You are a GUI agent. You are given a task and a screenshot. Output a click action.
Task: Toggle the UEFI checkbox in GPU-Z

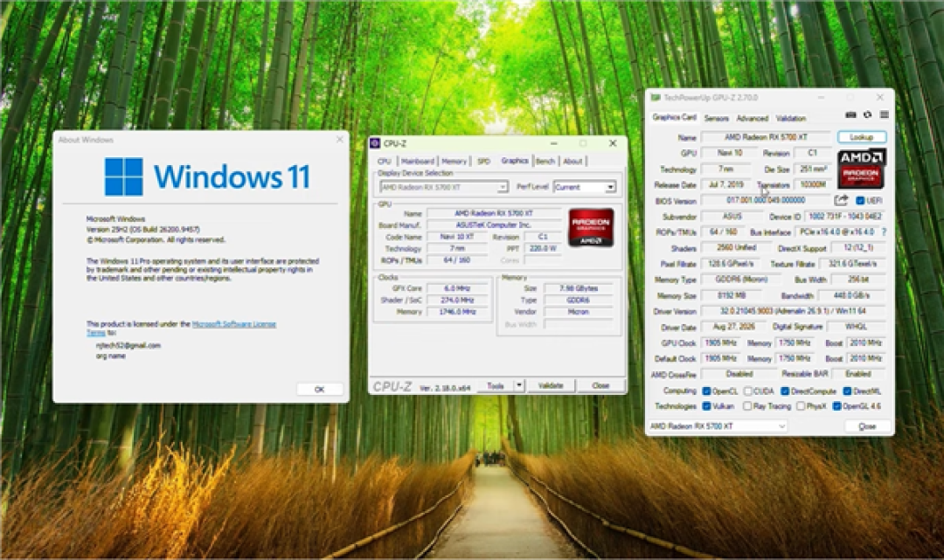click(x=860, y=200)
